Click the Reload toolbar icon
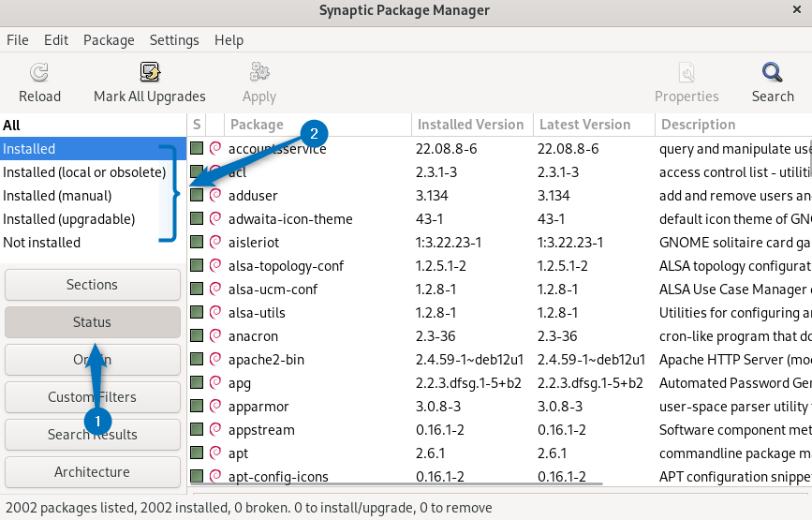 (x=39, y=73)
